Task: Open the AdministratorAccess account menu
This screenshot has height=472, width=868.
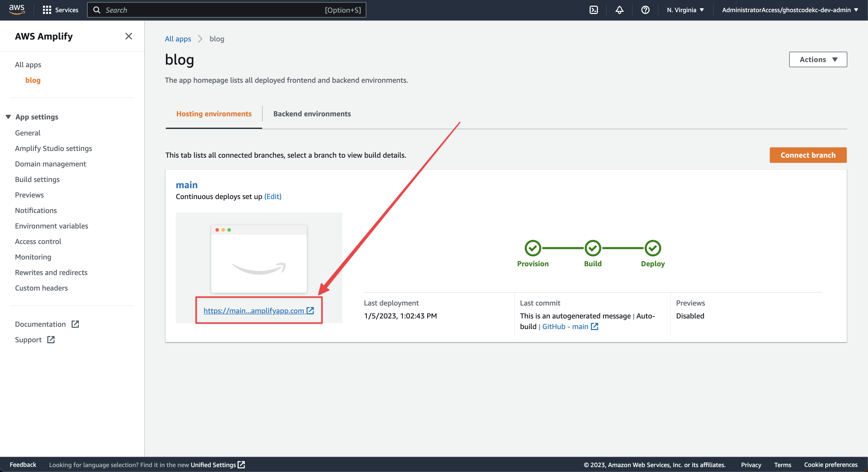Action: 790,10
